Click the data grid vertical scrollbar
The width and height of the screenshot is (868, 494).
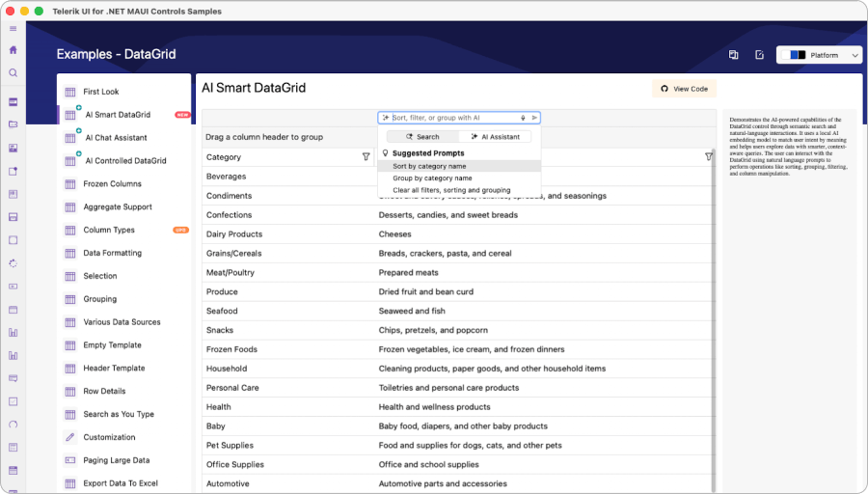714,321
